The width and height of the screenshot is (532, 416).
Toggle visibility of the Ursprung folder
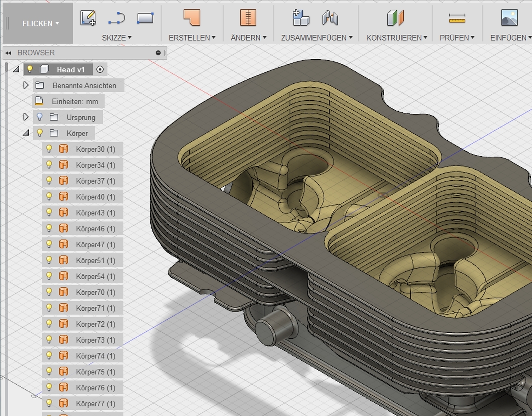tap(40, 117)
